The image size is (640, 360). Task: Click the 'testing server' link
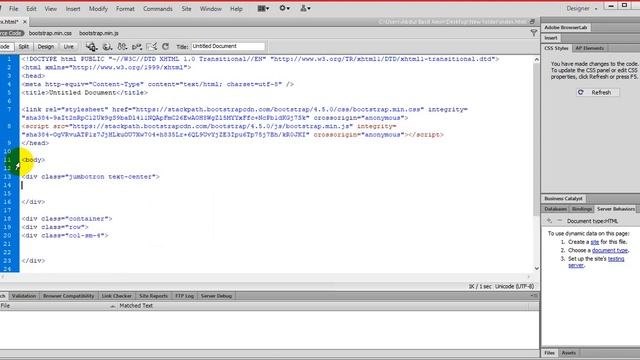[596, 262]
